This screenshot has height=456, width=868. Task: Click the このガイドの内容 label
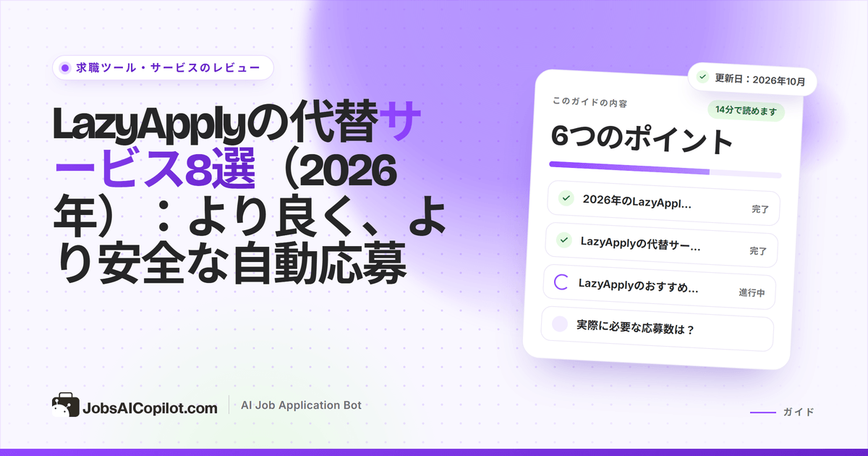click(590, 103)
